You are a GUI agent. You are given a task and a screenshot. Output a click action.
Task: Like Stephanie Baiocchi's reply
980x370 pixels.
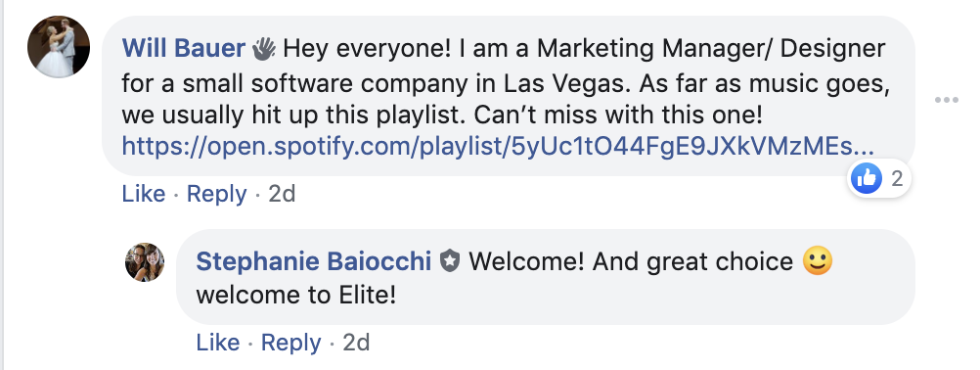pyautogui.click(x=217, y=343)
